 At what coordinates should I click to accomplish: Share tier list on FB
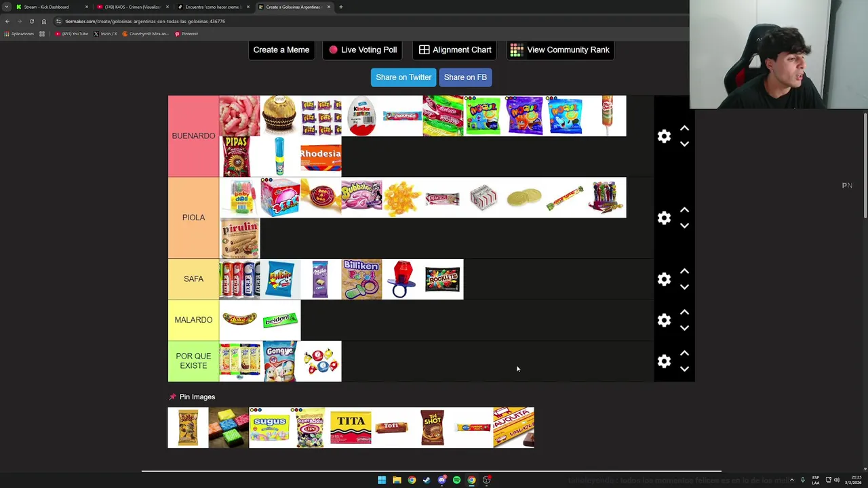click(465, 77)
